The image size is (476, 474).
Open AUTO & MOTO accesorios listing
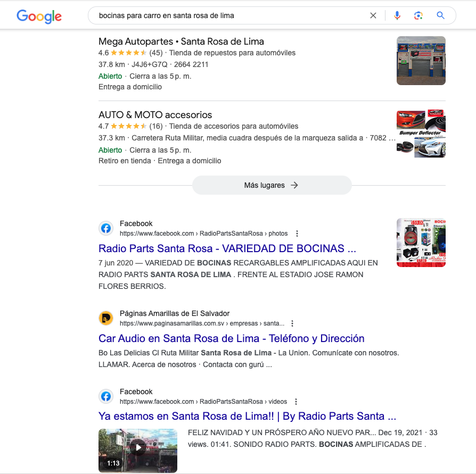point(155,114)
